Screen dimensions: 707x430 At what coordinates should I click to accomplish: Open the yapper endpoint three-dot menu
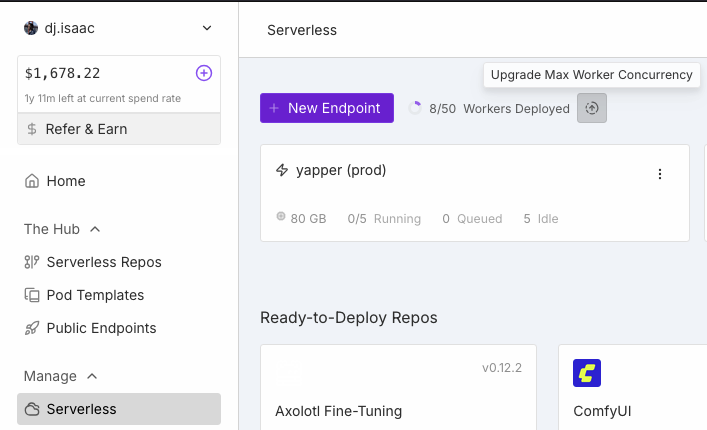[x=659, y=174]
